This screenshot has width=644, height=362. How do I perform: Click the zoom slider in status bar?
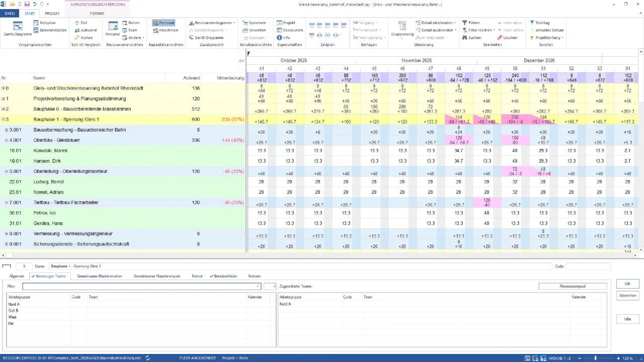tap(595, 358)
